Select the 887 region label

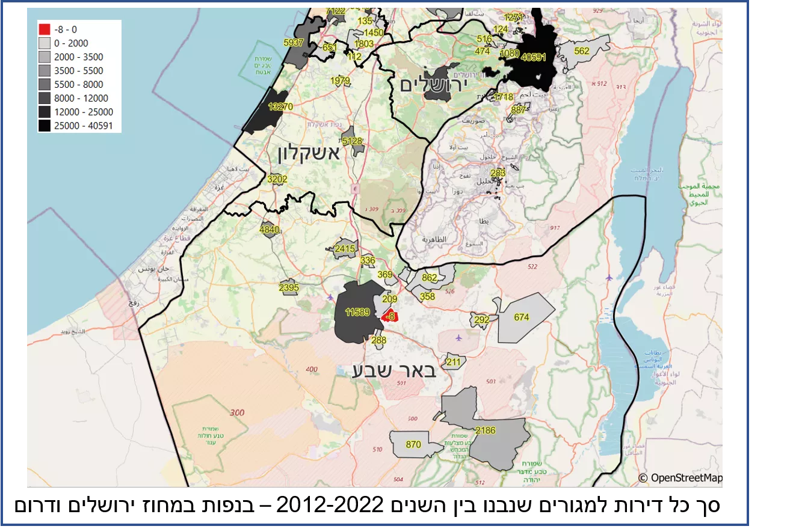(518, 110)
